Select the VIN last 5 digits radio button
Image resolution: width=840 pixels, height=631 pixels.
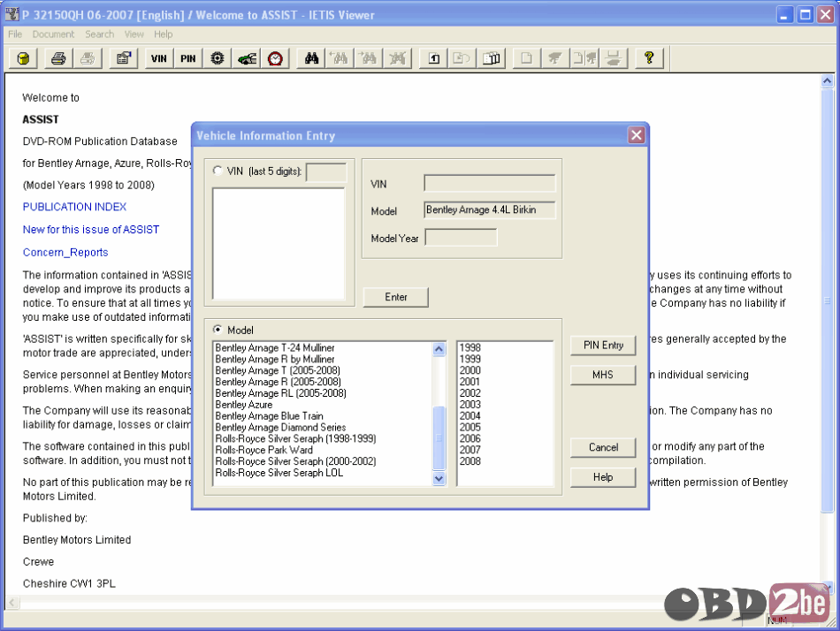click(x=218, y=171)
